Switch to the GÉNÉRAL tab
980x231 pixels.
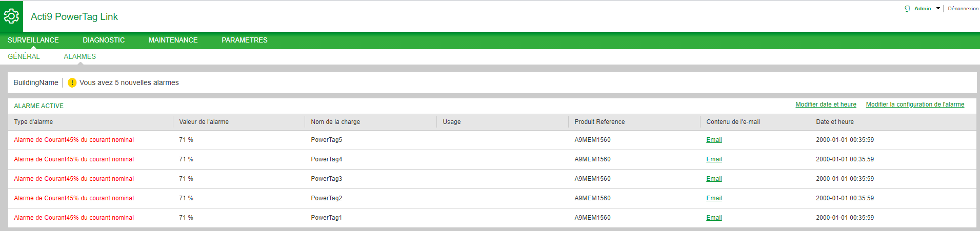(24, 56)
